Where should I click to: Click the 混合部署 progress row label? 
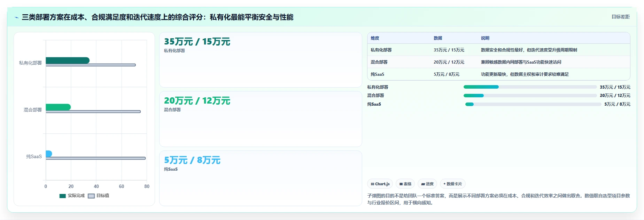pos(375,96)
